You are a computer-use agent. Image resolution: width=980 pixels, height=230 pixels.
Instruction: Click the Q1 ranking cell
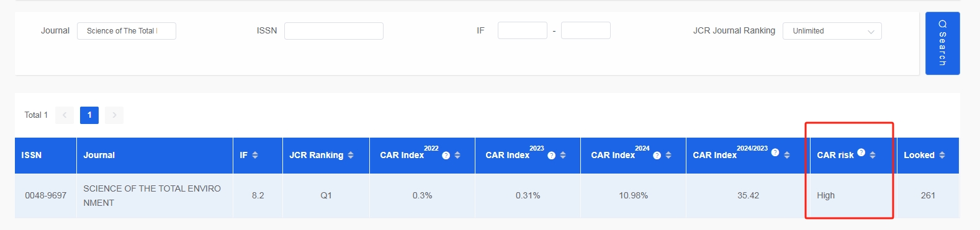[x=326, y=195]
